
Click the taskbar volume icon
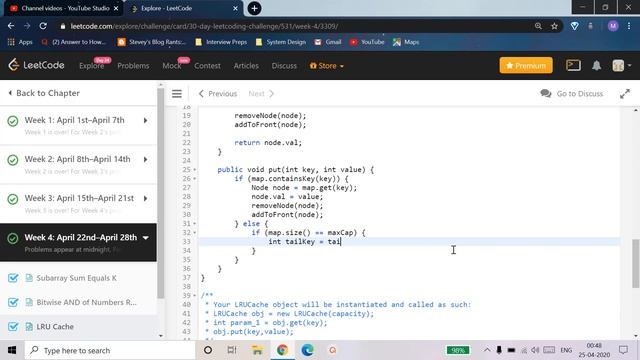pyautogui.click(x=535, y=350)
